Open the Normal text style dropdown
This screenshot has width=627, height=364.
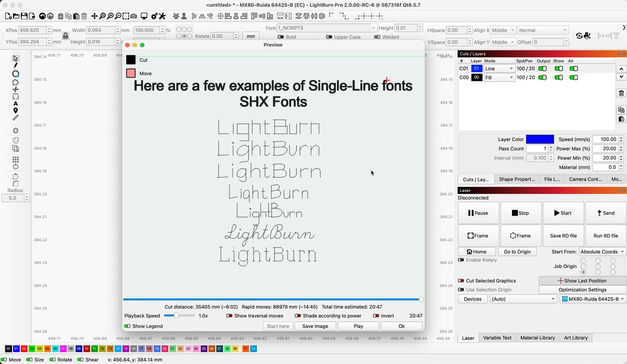click(543, 30)
